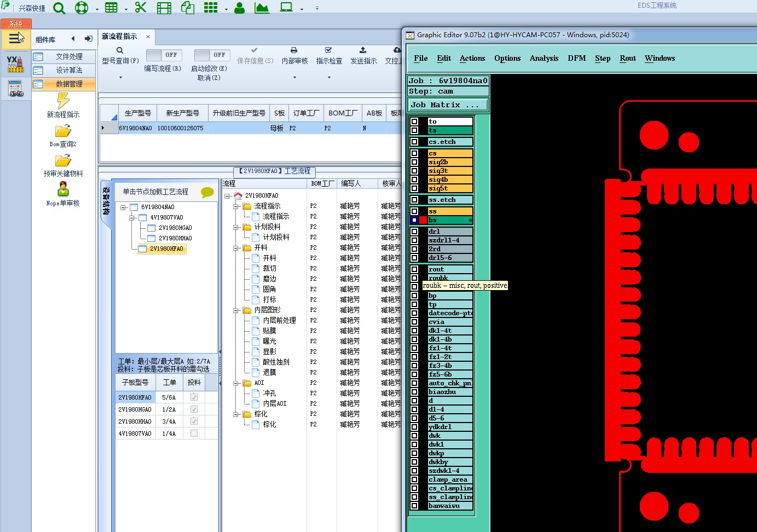Check the 投料 box for 2V1980HFA0

point(194,397)
